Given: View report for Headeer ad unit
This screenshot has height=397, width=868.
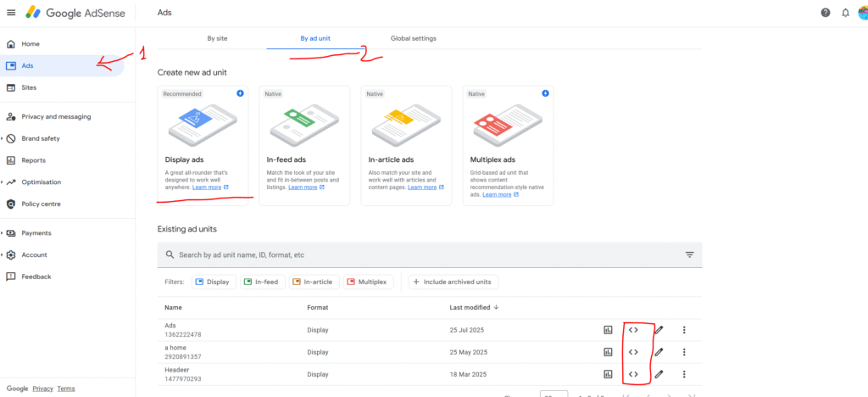Looking at the screenshot, I should [608, 374].
